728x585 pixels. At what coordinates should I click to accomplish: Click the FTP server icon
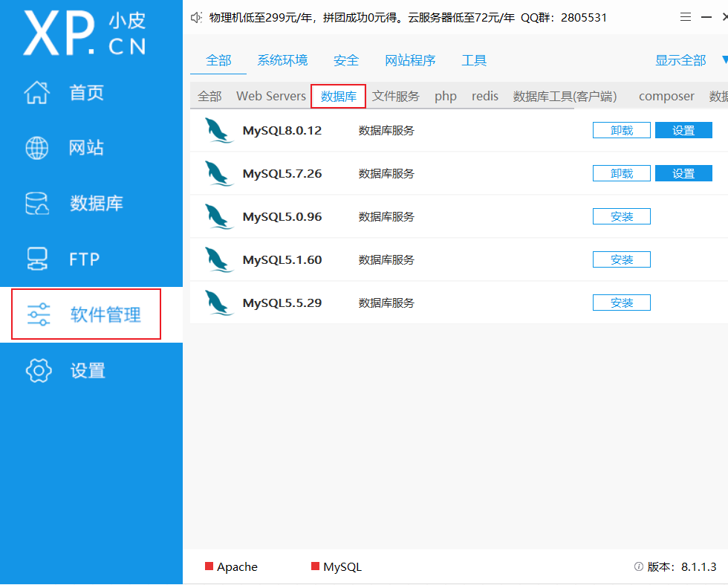tap(37, 259)
